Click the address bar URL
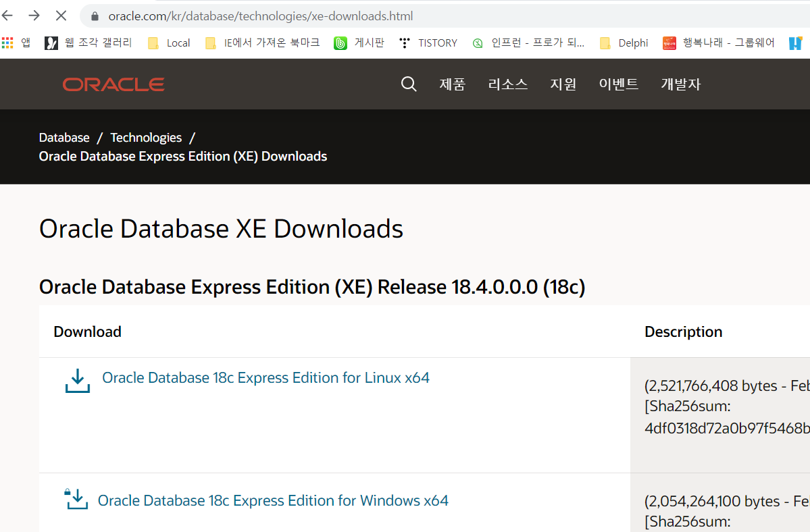 (x=260, y=16)
